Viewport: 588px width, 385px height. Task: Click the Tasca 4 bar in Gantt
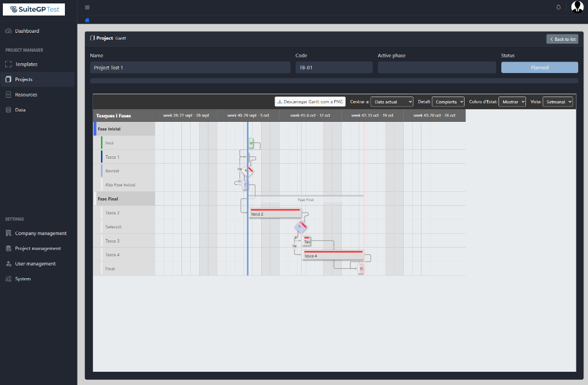click(332, 255)
